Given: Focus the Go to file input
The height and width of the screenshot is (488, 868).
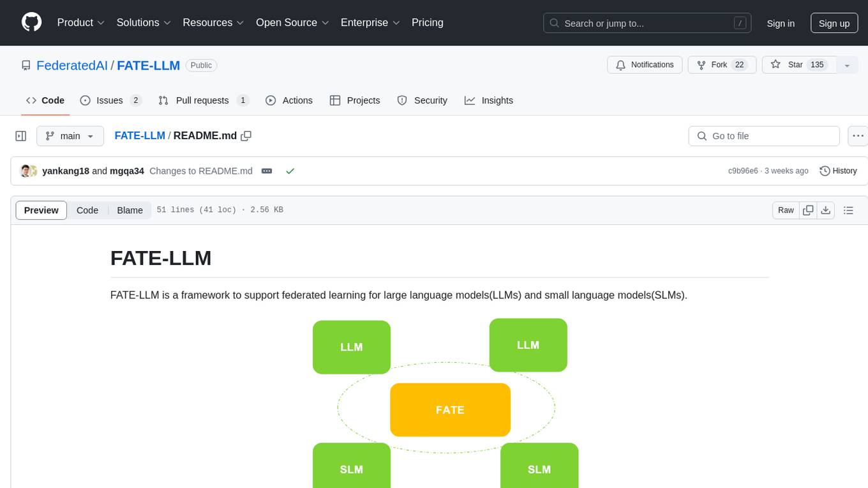Looking at the screenshot, I should coord(764,136).
